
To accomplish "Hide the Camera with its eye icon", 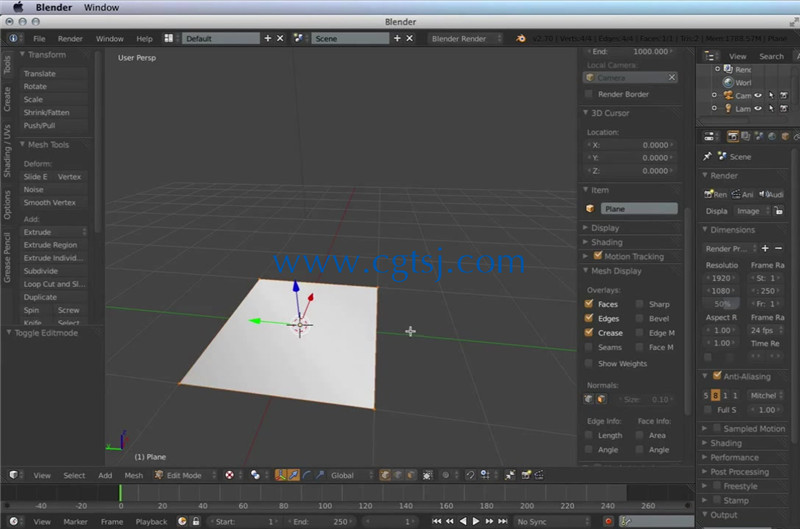I will coord(758,95).
